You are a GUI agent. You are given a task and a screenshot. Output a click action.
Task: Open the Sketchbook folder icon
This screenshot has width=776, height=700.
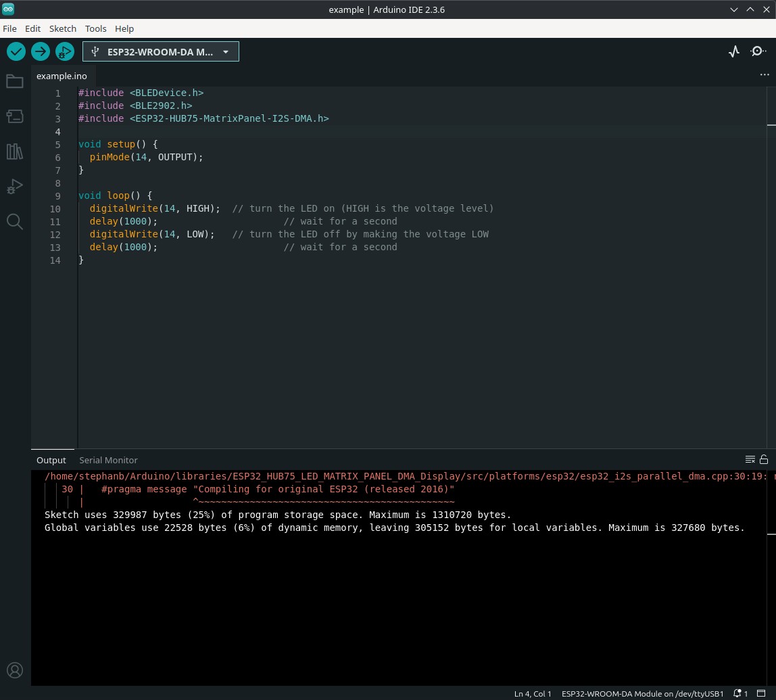[x=15, y=81]
